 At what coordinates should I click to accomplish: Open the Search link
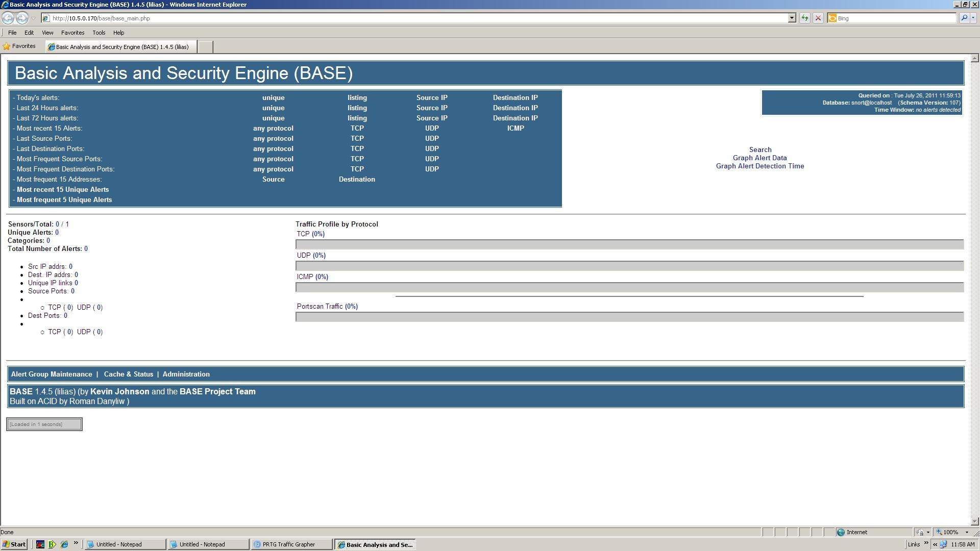(x=760, y=150)
